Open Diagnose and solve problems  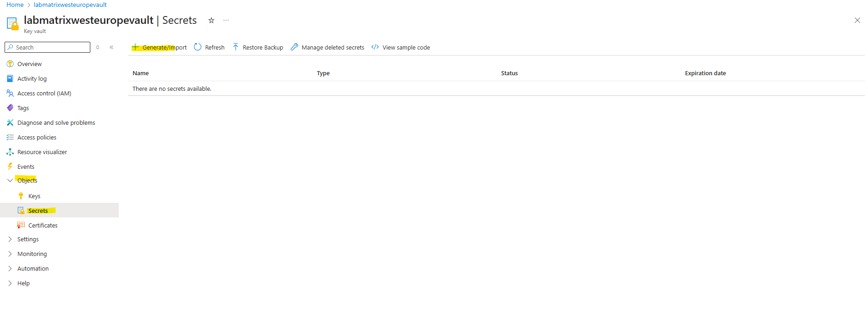pyautogui.click(x=56, y=122)
